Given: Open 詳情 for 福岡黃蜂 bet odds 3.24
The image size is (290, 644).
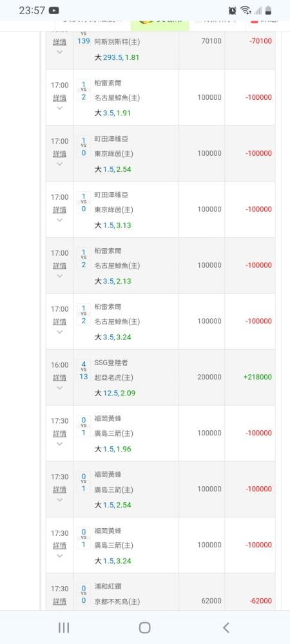Looking at the screenshot, I should point(59,545).
